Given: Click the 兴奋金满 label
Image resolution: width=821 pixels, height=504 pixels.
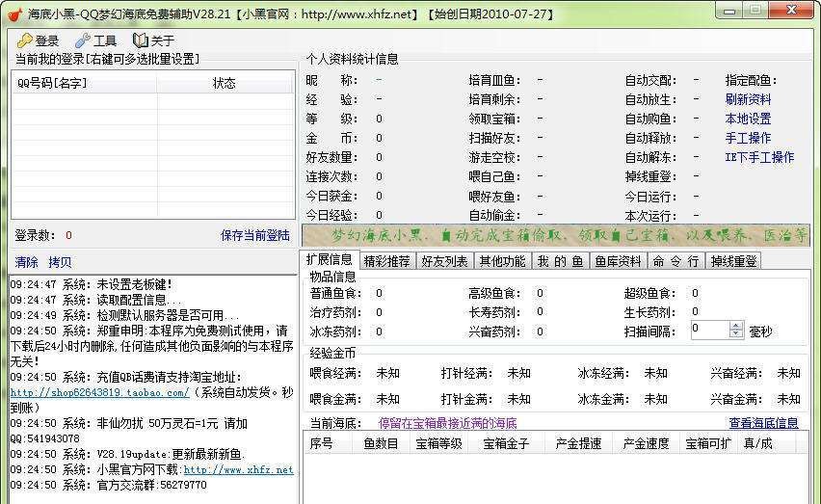Looking at the screenshot, I should pos(736,399).
